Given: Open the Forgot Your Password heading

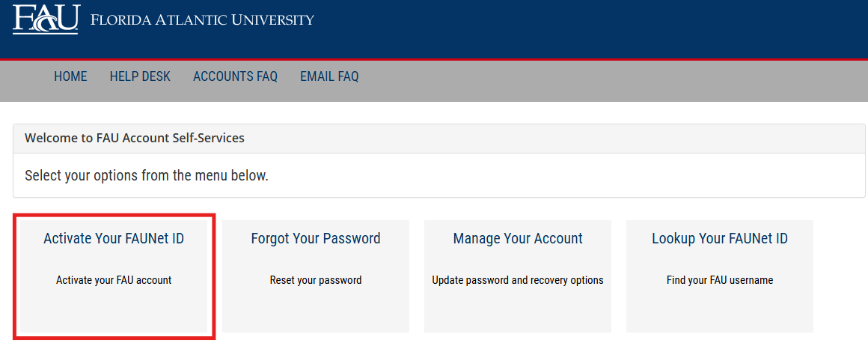Looking at the screenshot, I should coord(316,238).
